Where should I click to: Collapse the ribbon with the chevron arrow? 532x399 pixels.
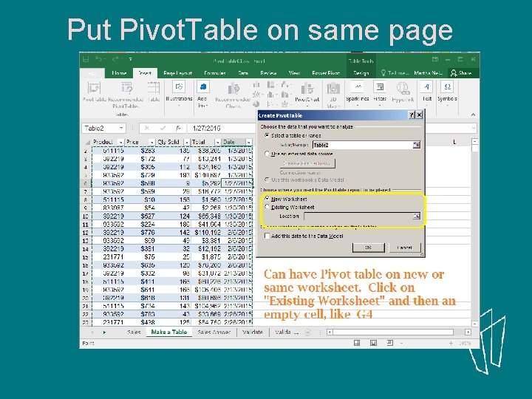click(473, 115)
